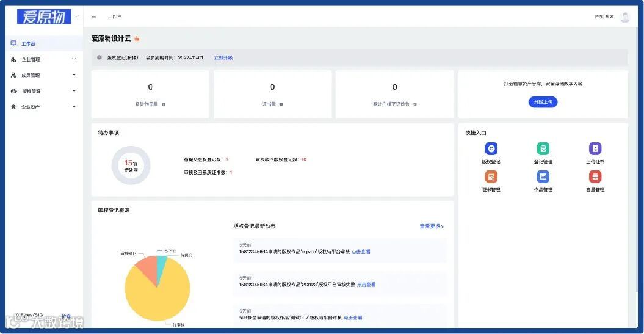The width and height of the screenshot is (644, 334).
Task: Open 登记管理 quick entry icon
Action: coord(543,148)
